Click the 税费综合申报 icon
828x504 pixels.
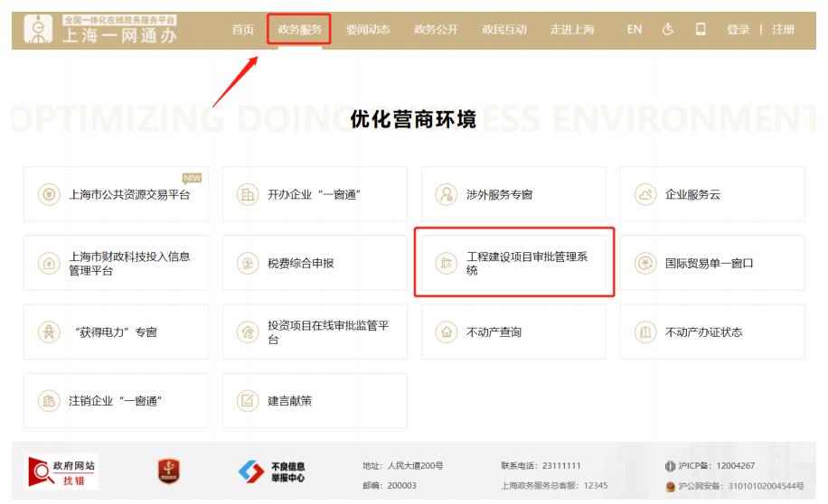tap(248, 263)
